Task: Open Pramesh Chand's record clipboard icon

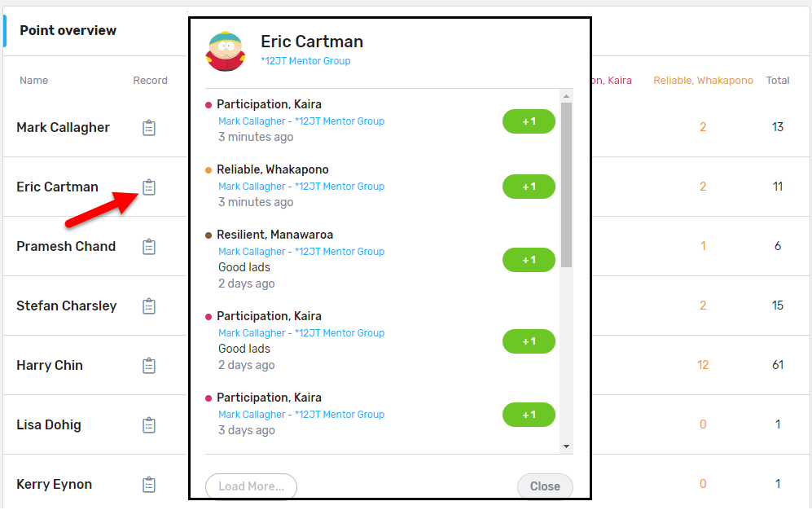Action: point(148,247)
